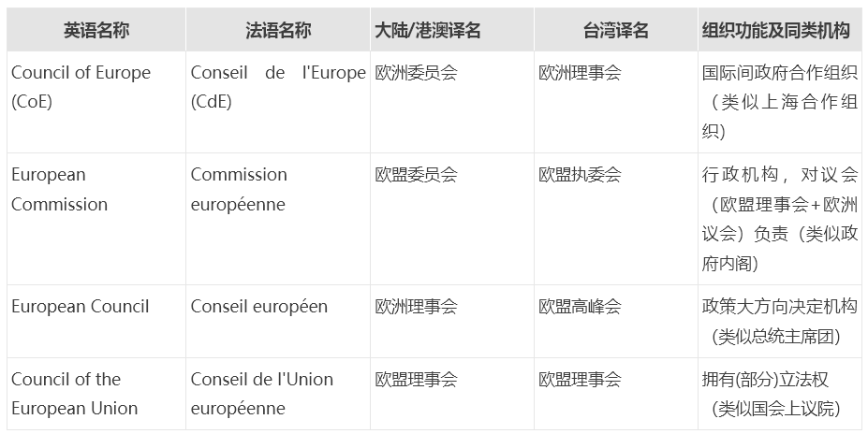Click the Conseil européen cell

[259, 307]
